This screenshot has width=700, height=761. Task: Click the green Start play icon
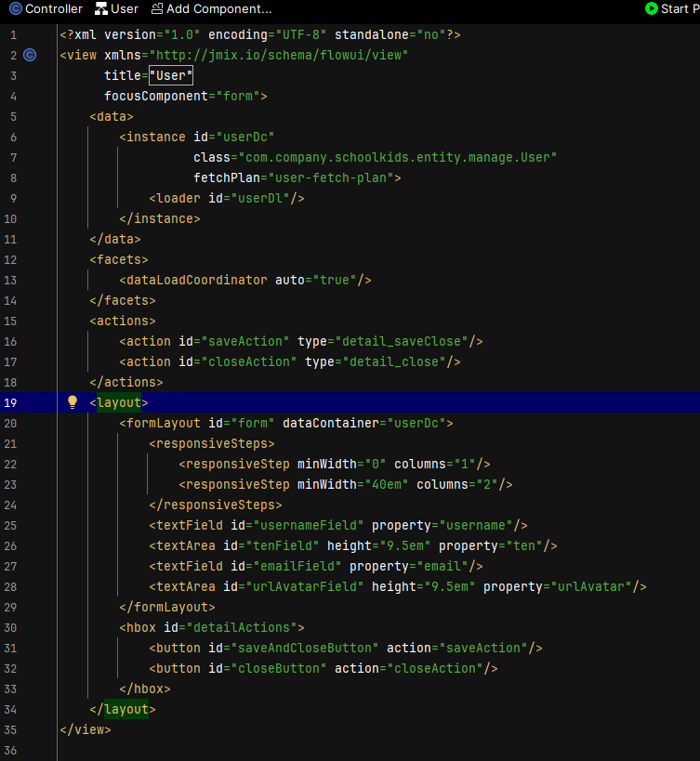(651, 8)
